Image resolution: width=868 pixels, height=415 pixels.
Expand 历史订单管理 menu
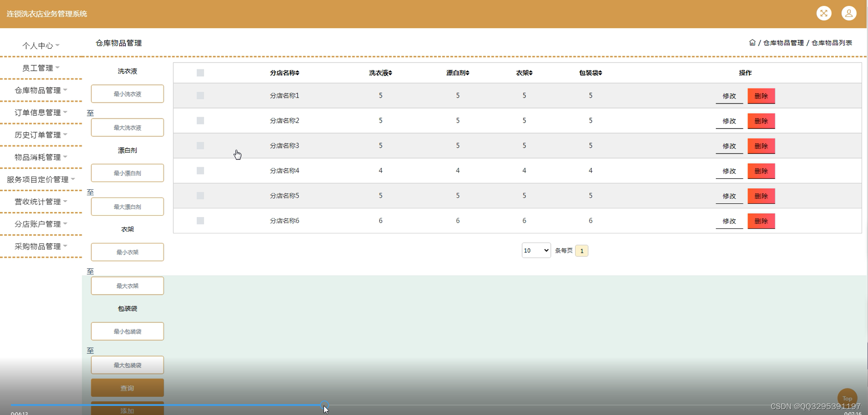(41, 134)
